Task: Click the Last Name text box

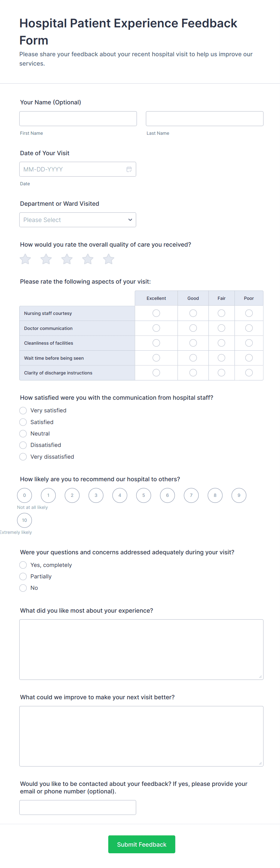Action: pos(204,119)
